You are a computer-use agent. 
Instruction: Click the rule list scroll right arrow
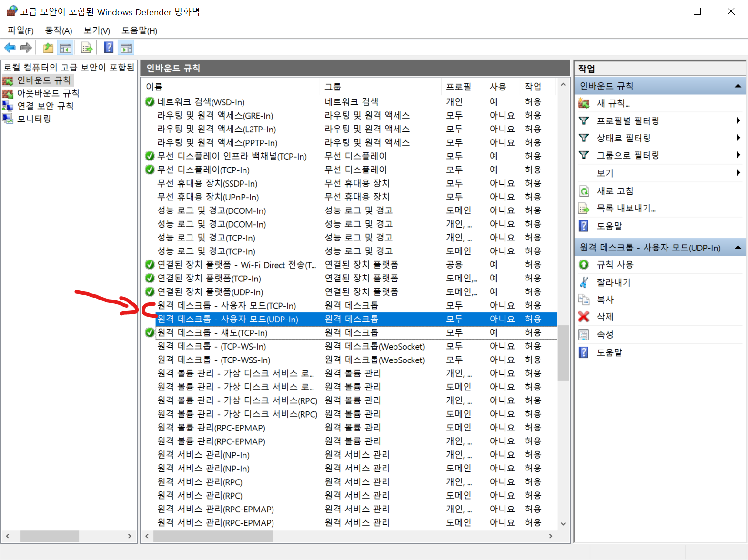click(x=551, y=536)
